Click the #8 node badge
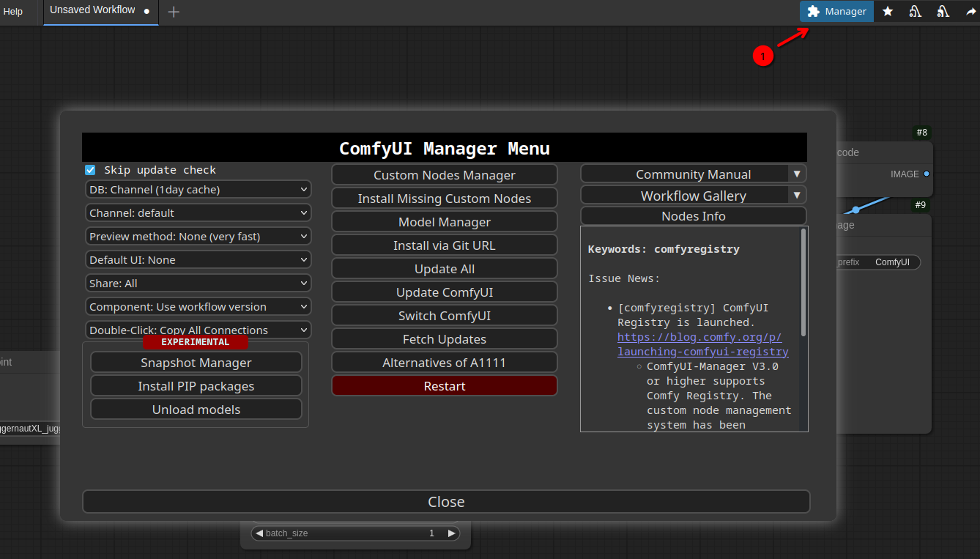The height and width of the screenshot is (559, 980). [x=921, y=133]
